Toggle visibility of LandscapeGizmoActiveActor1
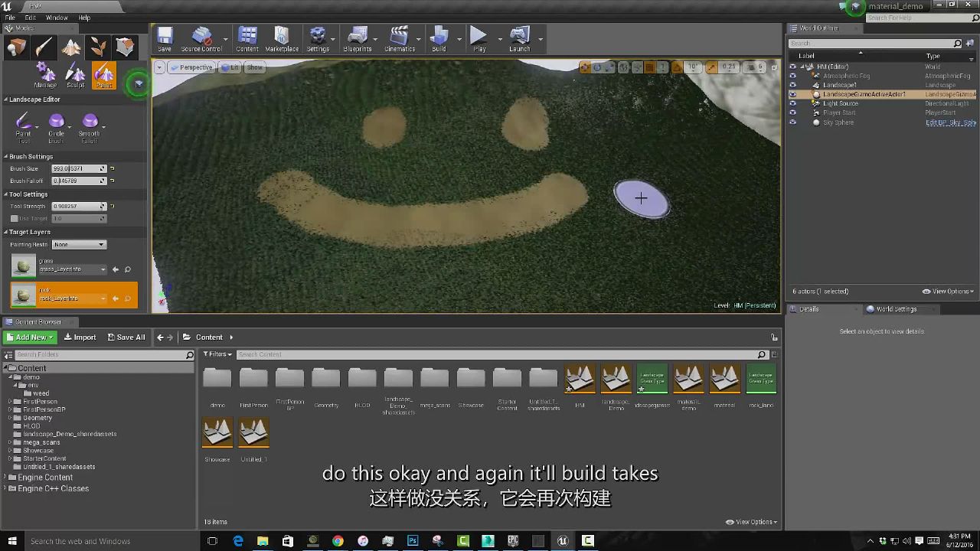Image resolution: width=980 pixels, height=551 pixels. (792, 94)
